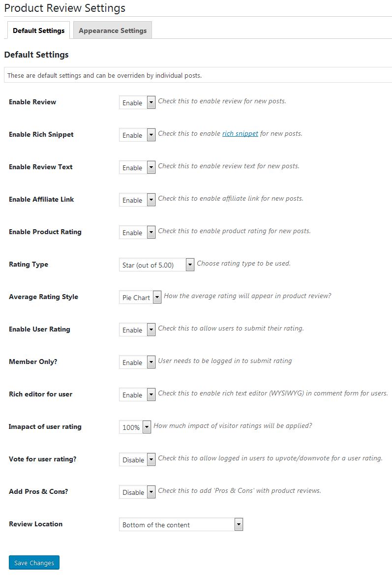
Task: Expand the Member Only dropdown
Action: click(137, 362)
